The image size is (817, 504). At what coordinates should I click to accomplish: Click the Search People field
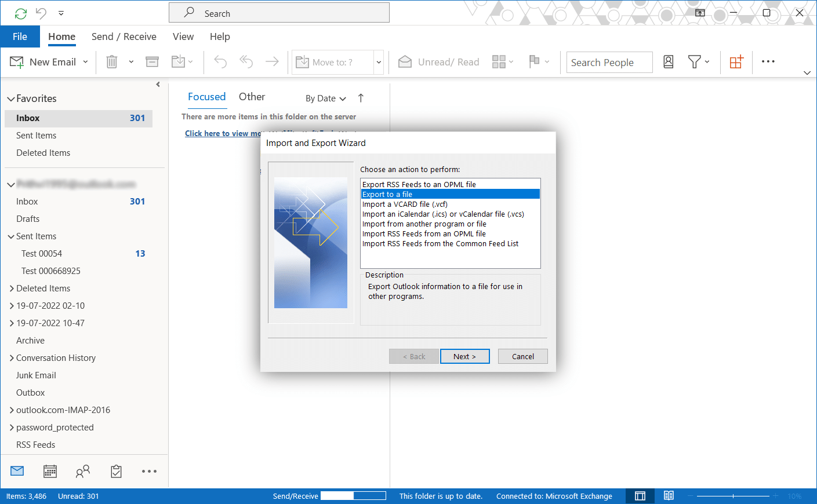pos(609,63)
